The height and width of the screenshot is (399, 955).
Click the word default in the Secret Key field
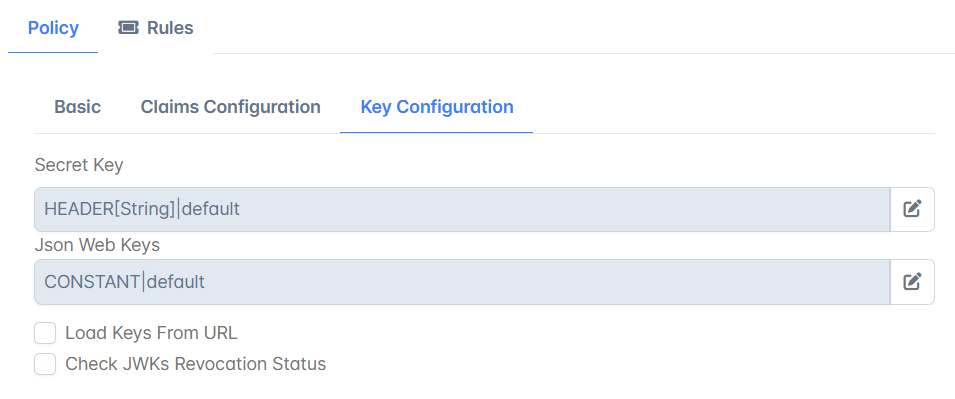click(x=211, y=209)
